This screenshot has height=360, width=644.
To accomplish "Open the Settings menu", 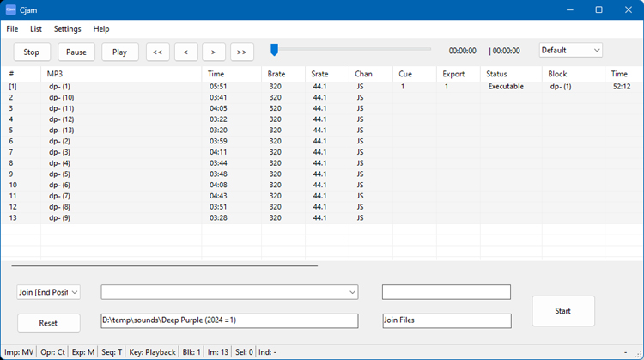I will tap(67, 28).
